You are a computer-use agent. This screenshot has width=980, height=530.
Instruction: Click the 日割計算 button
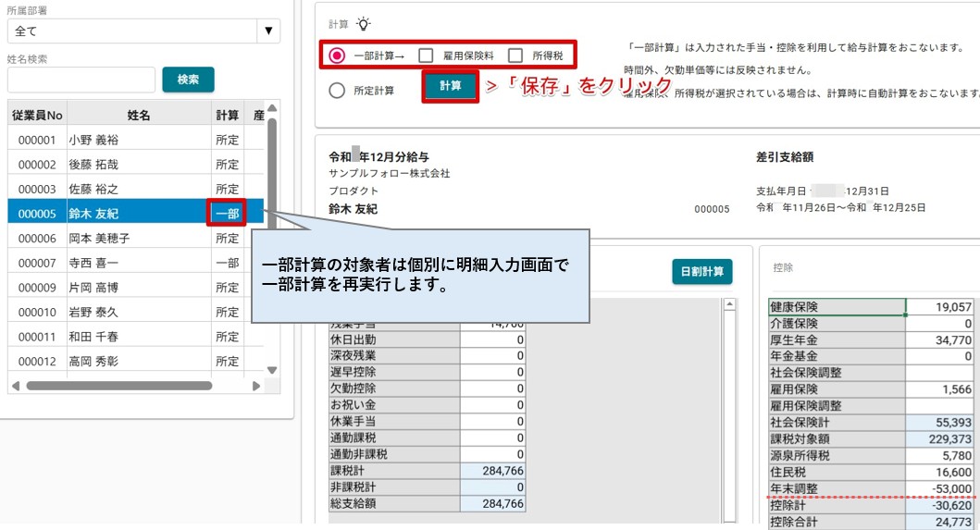(x=701, y=272)
